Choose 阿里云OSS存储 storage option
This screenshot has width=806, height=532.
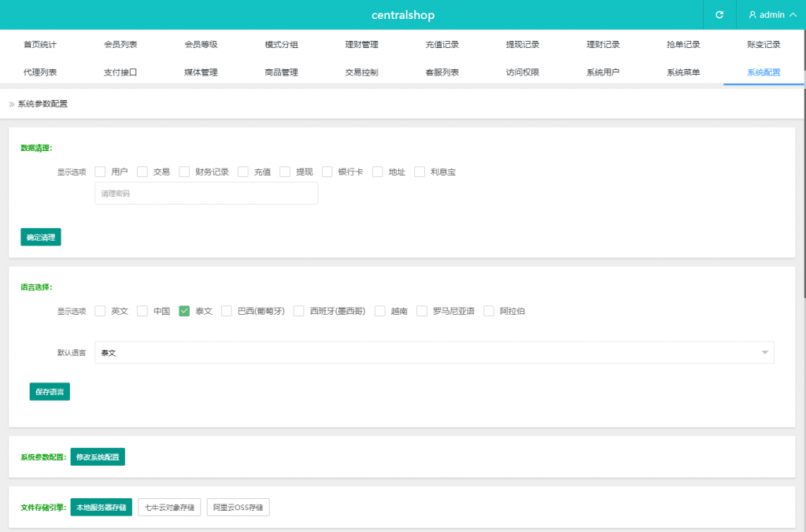pos(238,508)
